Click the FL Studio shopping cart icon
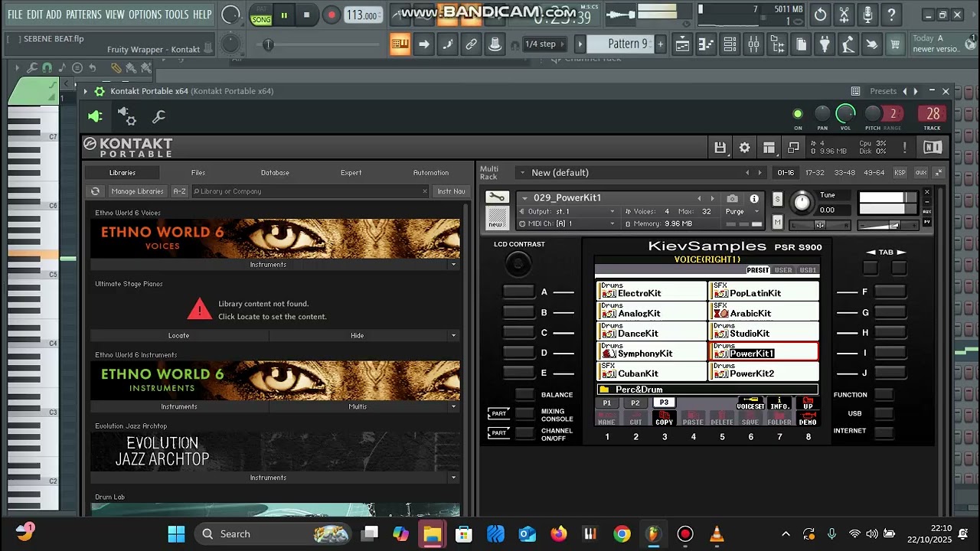The height and width of the screenshot is (551, 980). pyautogui.click(x=894, y=44)
